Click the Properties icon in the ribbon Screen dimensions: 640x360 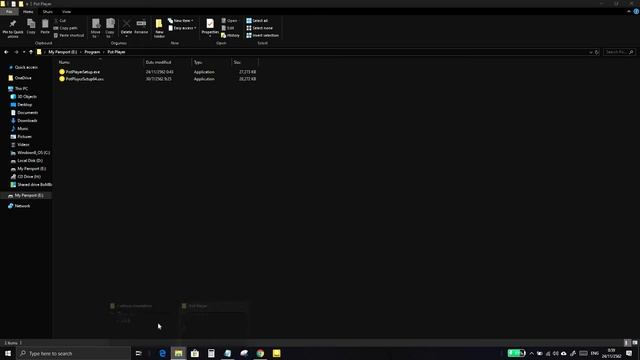pos(210,27)
